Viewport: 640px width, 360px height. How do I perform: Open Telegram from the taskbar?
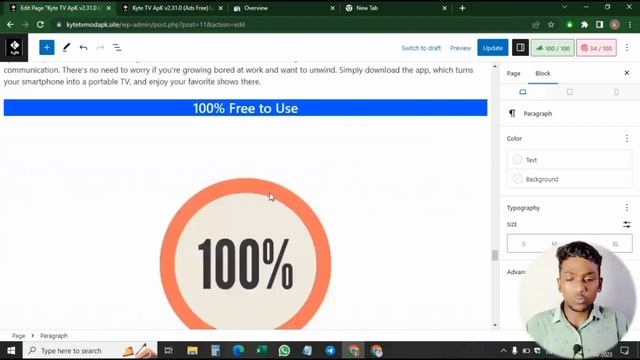click(x=330, y=351)
